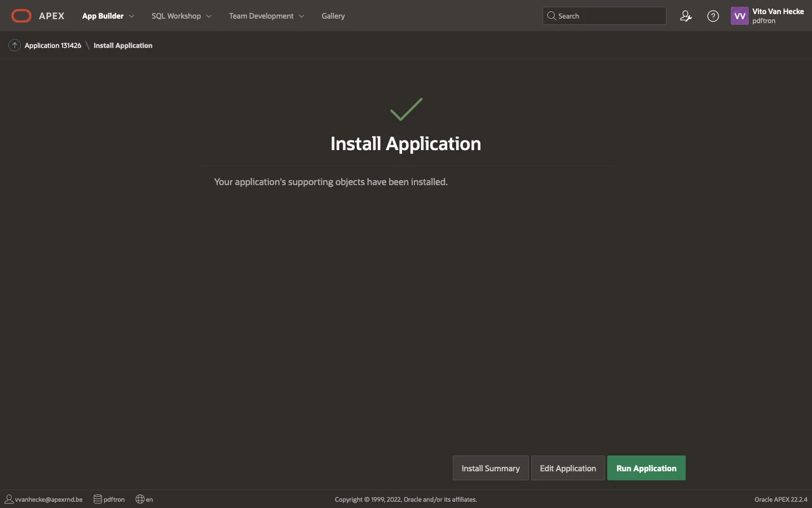Click the globe language icon in footer
This screenshot has height=508, width=812.
click(140, 499)
